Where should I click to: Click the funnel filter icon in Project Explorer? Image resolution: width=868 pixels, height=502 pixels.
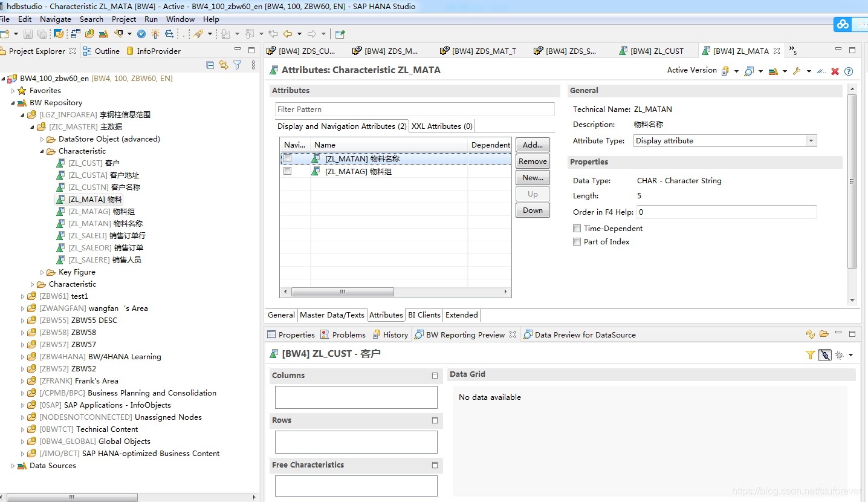point(238,65)
